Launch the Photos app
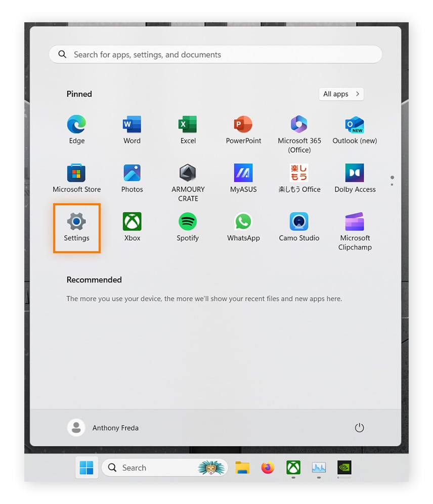This screenshot has width=433, height=504. pos(132,172)
